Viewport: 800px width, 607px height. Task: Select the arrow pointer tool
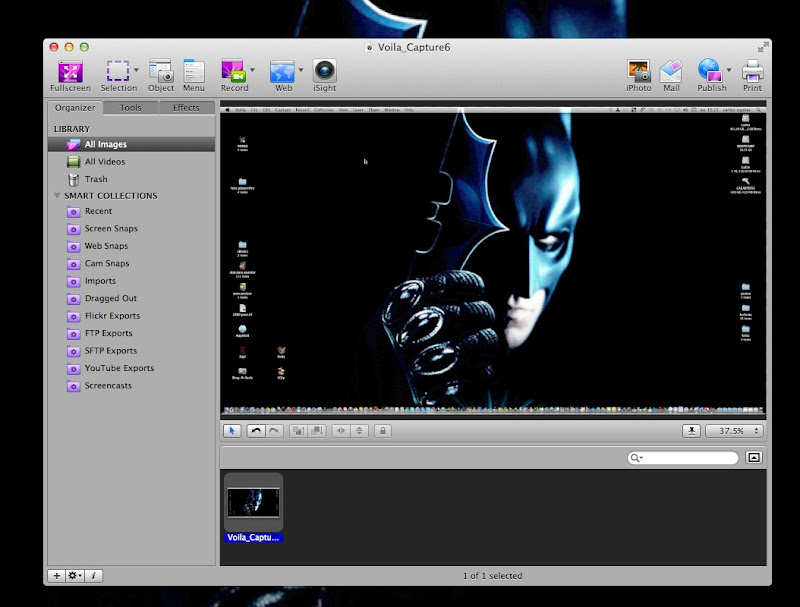[x=232, y=431]
